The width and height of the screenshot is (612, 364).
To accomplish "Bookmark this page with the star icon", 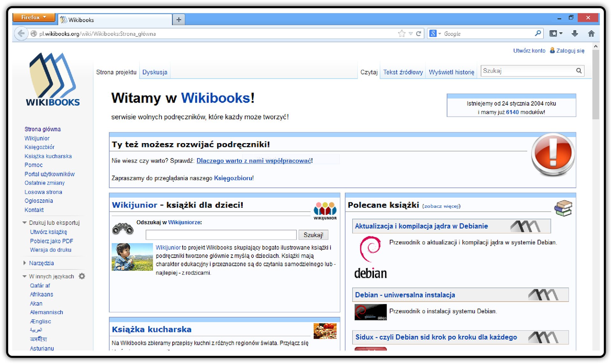I will pyautogui.click(x=402, y=33).
